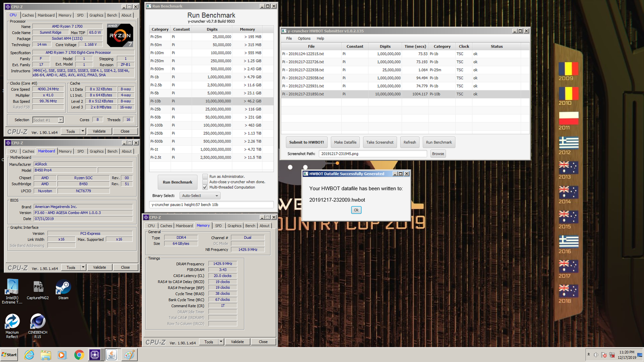Enable Run as Administrator checkbox
The width and height of the screenshot is (644, 362).
click(205, 176)
